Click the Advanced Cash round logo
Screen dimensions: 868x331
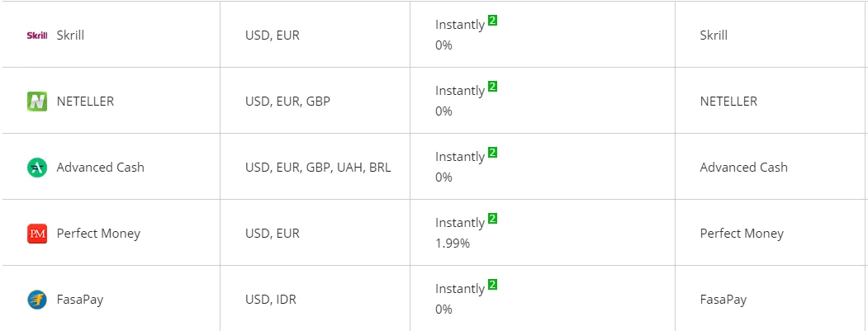coord(37,168)
